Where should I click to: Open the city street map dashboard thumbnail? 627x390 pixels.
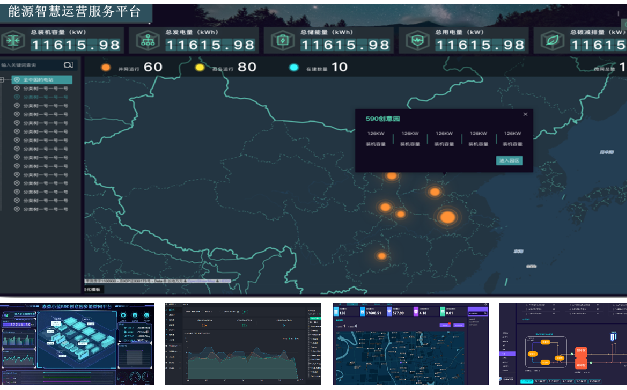coord(411,344)
